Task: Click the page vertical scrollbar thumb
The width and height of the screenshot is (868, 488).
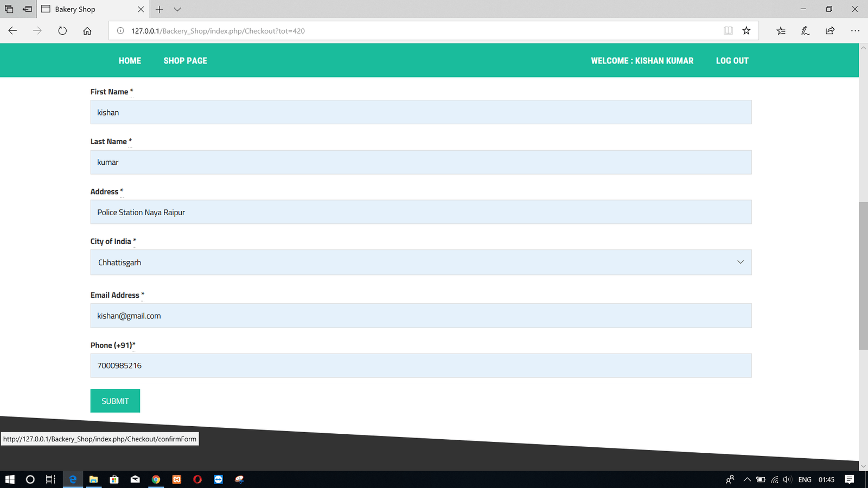Action: pyautogui.click(x=863, y=275)
